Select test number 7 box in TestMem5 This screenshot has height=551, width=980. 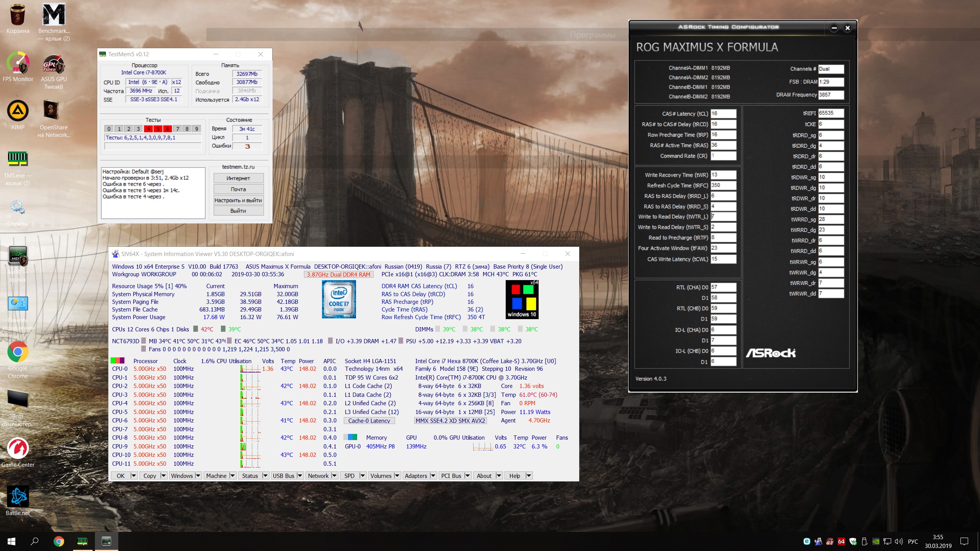point(177,129)
